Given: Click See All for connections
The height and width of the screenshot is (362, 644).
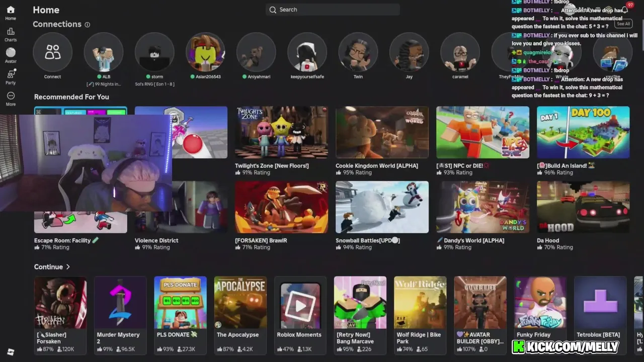Looking at the screenshot, I should pos(623,24).
